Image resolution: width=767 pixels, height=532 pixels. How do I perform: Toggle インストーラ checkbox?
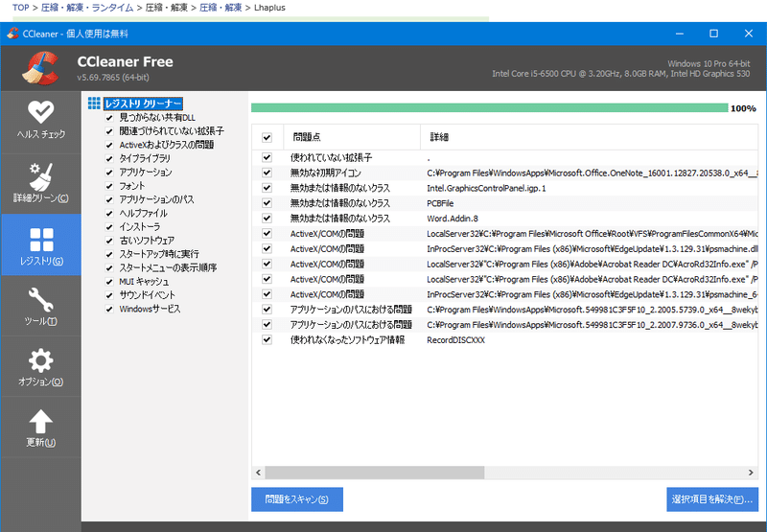click(109, 227)
